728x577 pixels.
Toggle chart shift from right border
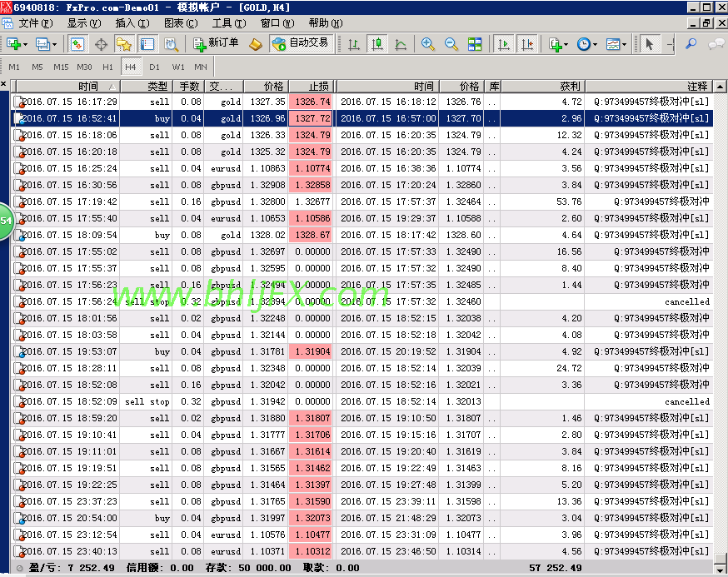coord(527,44)
